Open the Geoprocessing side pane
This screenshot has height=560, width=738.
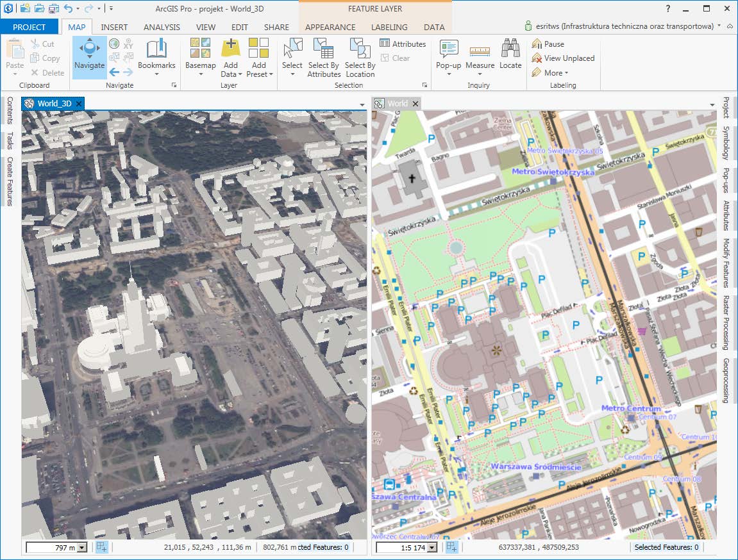726,381
